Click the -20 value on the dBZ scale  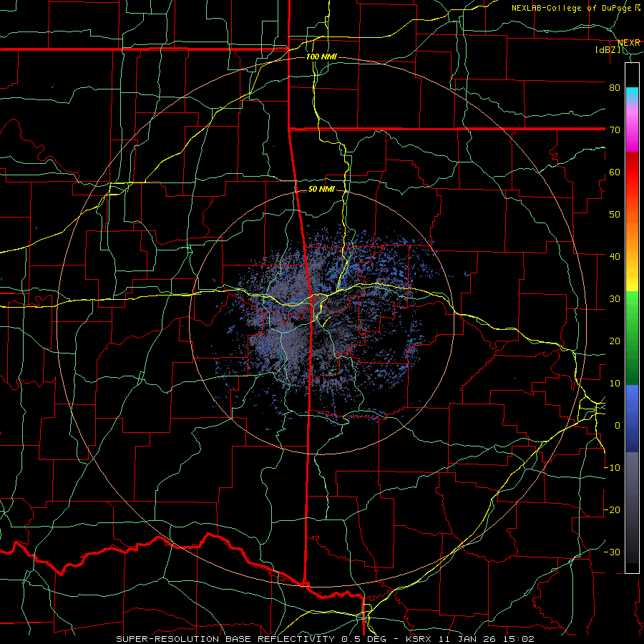[612, 509]
